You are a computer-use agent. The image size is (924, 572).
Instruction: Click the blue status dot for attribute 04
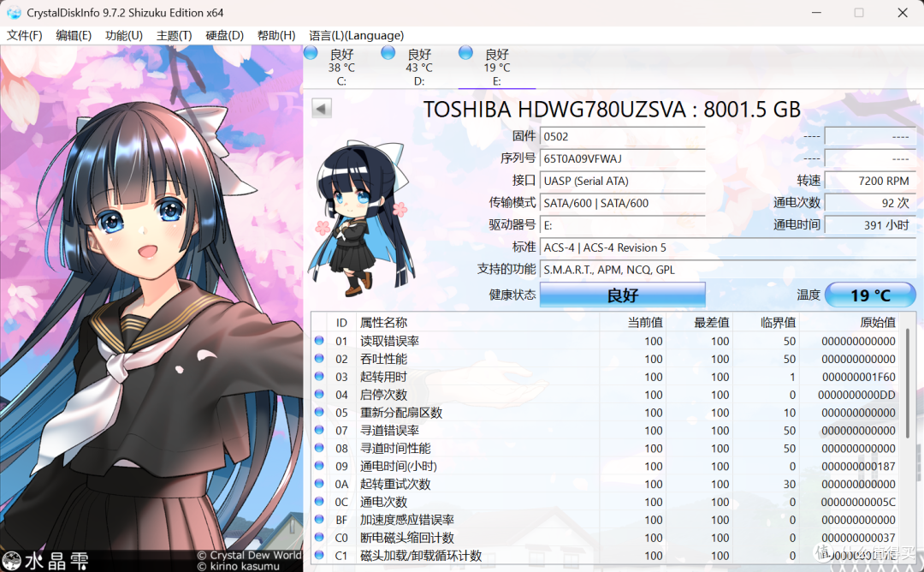319,394
